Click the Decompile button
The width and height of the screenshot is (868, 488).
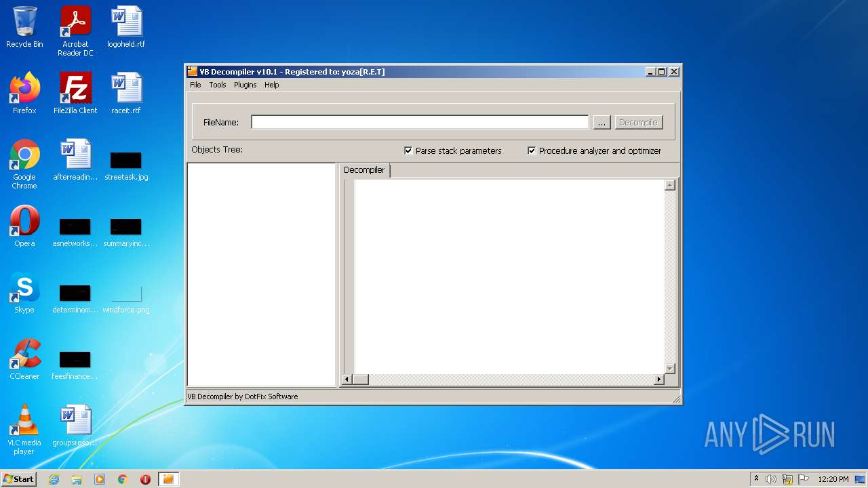click(638, 122)
